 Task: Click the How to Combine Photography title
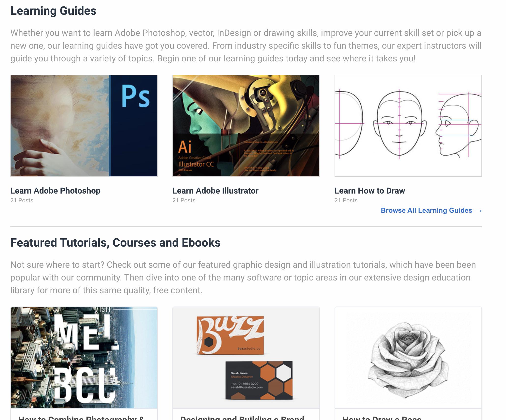[x=81, y=418]
